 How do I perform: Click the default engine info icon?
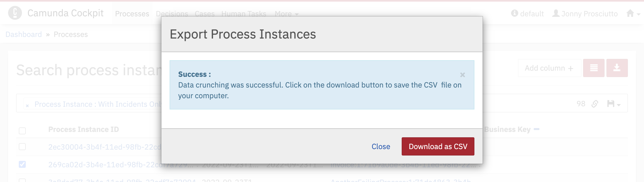click(x=514, y=13)
